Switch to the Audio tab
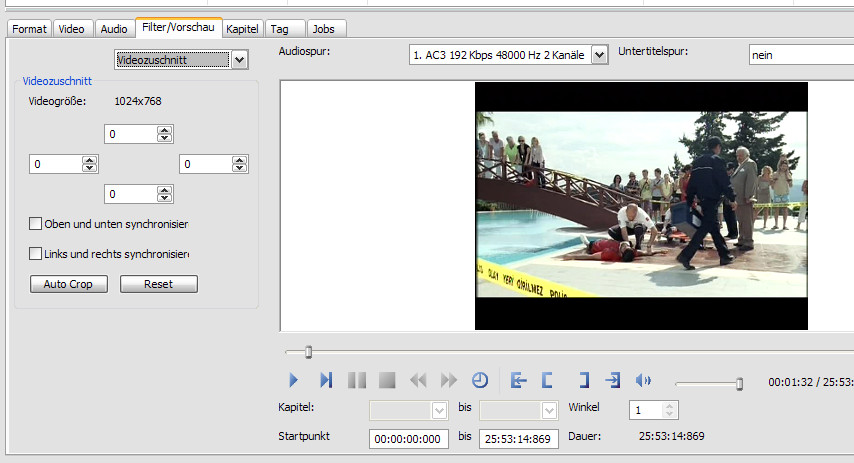The width and height of the screenshot is (854, 463). click(x=114, y=29)
